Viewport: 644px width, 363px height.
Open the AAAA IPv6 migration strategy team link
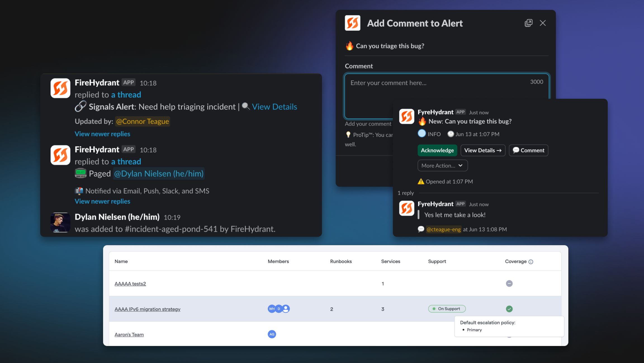(147, 309)
